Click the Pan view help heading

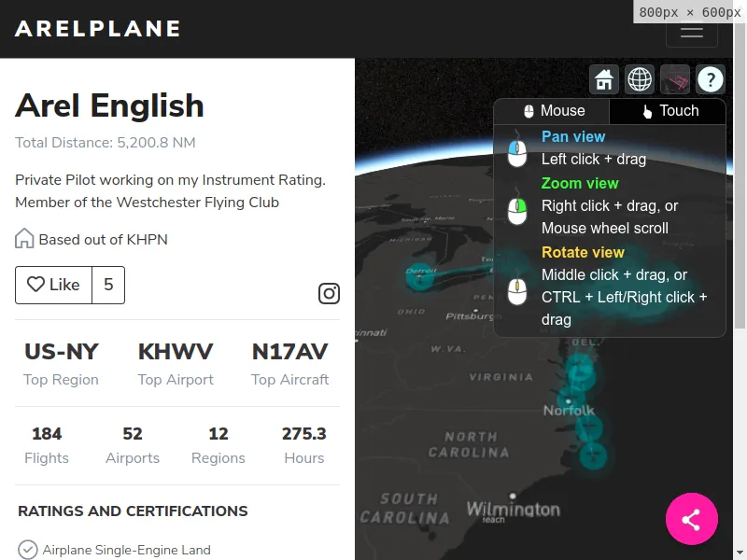coord(573,136)
